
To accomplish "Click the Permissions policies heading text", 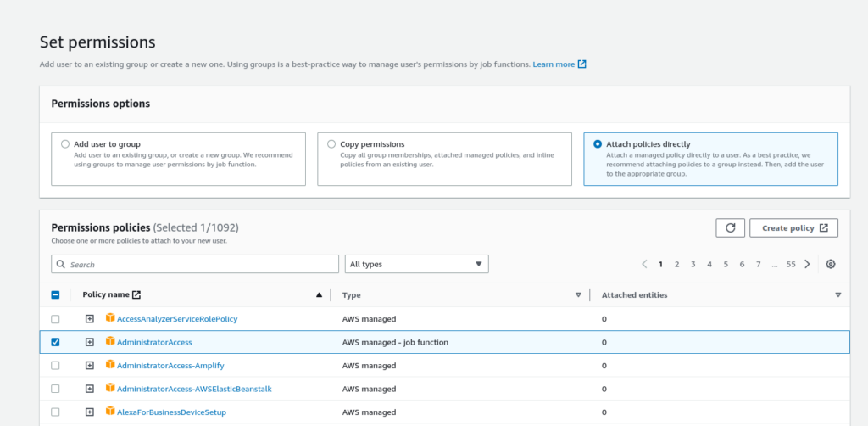I will point(100,227).
